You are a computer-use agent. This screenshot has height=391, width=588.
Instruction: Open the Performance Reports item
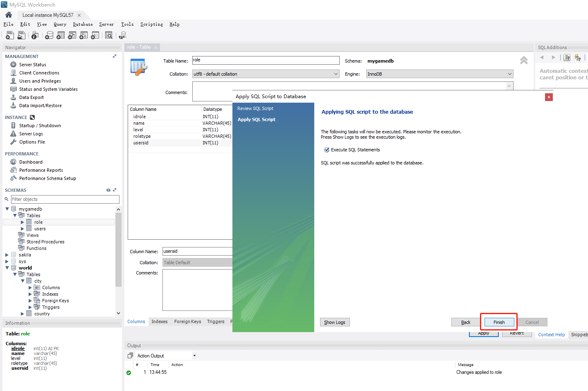pyautogui.click(x=41, y=170)
